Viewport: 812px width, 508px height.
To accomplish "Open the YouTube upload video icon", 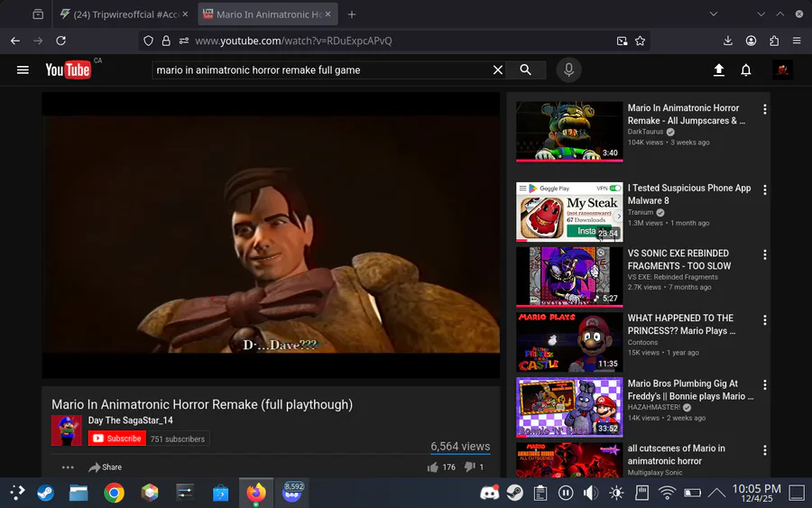I will pos(719,69).
